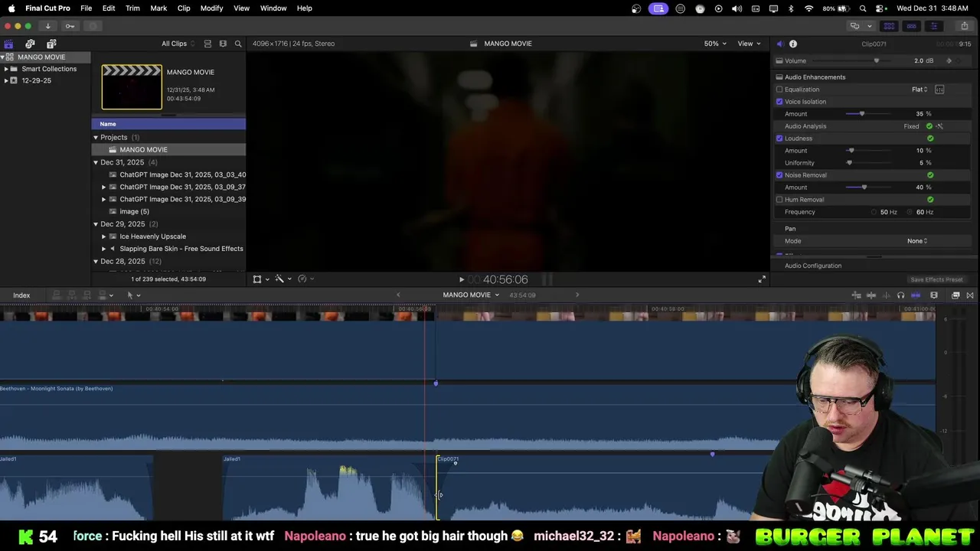Open timeline clip appearance filmstrip icon
This screenshot has width=980, height=551.
[934, 295]
